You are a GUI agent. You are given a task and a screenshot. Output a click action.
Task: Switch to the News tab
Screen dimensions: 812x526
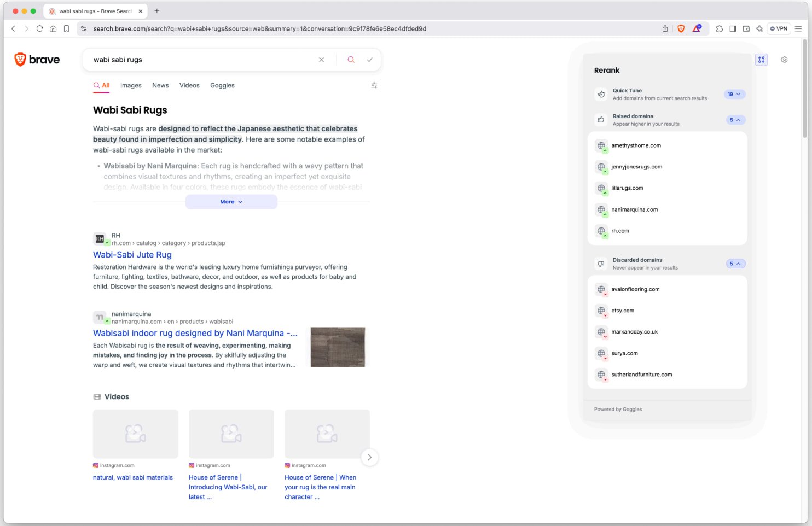pos(160,85)
